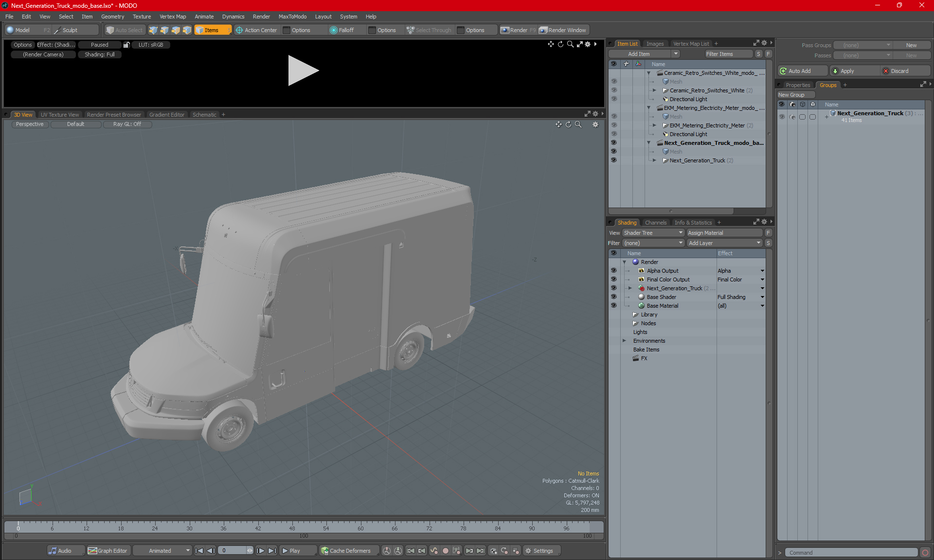Screen dimensions: 934x560
Task: Switch to Schematic tab
Action: pos(204,115)
